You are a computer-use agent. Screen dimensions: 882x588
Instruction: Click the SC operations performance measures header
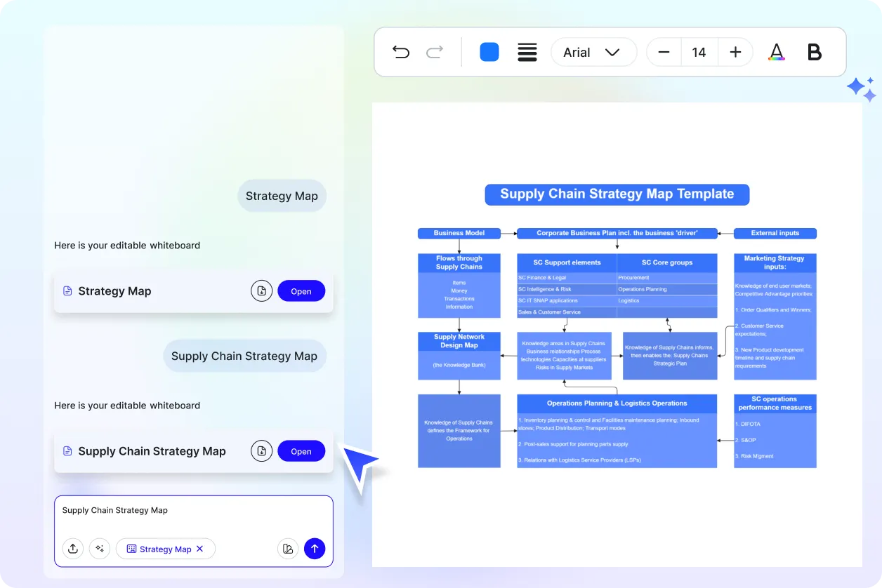tap(775, 403)
